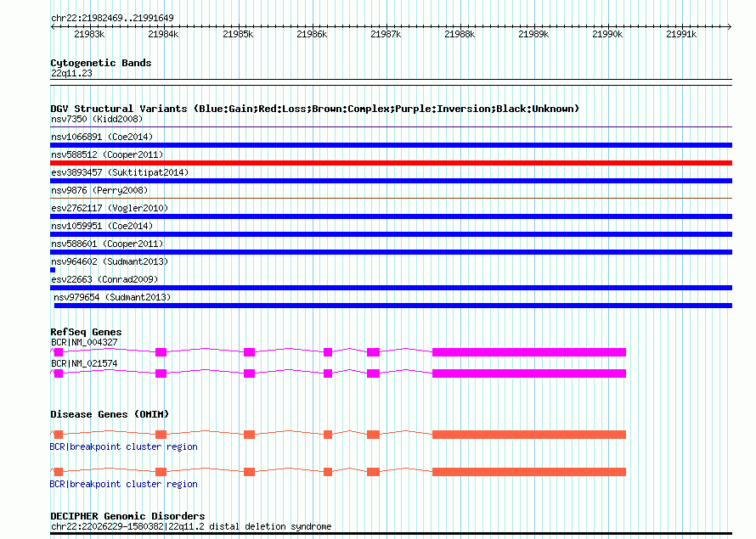This screenshot has width=756, height=539.
Task: Jump to the 21989k ruler mark
Action: 533,34
